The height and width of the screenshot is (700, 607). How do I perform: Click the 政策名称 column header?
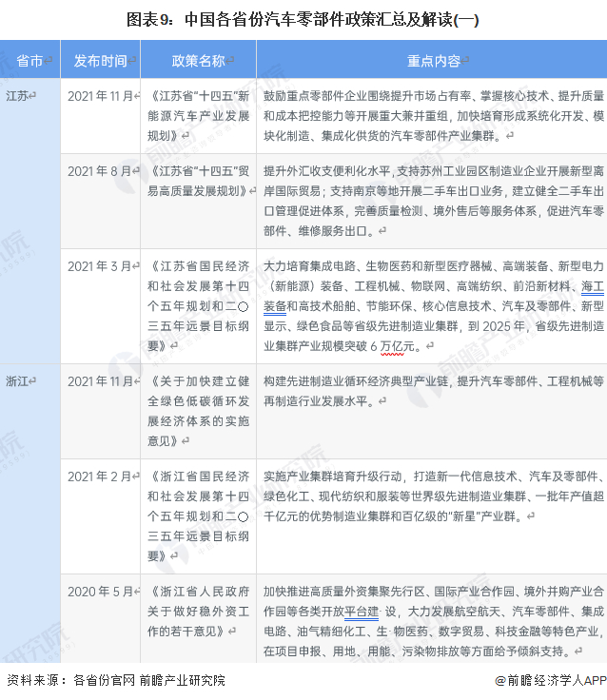(198, 60)
